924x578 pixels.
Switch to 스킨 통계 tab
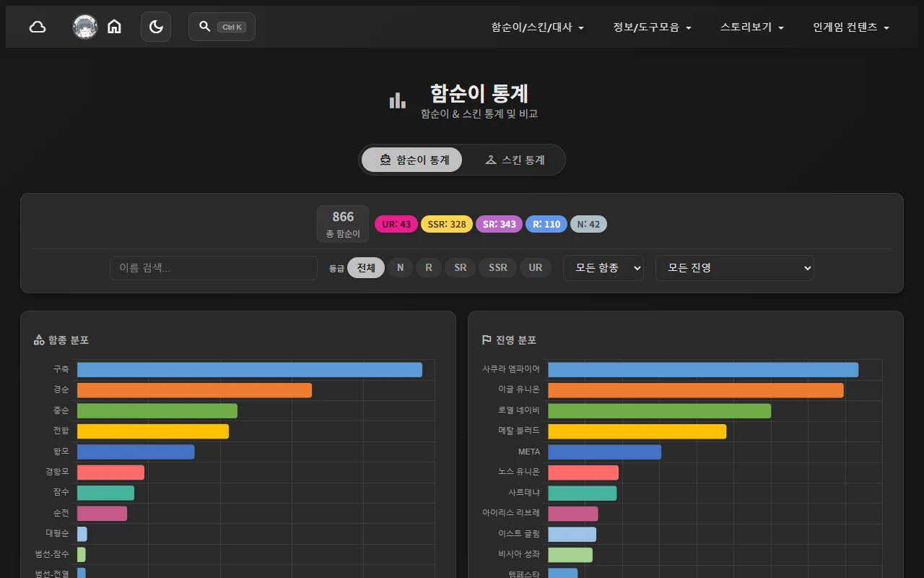515,160
